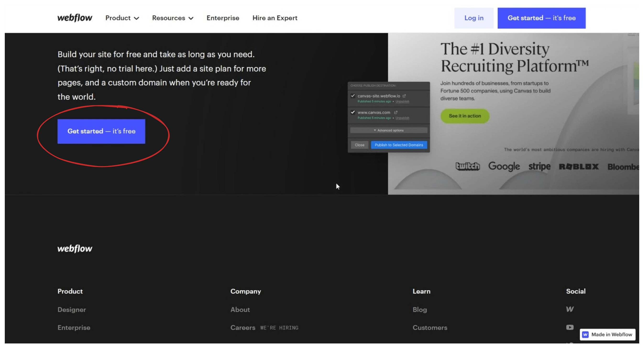Click the 'Social' footer heading
The image size is (644, 348).
[576, 291]
